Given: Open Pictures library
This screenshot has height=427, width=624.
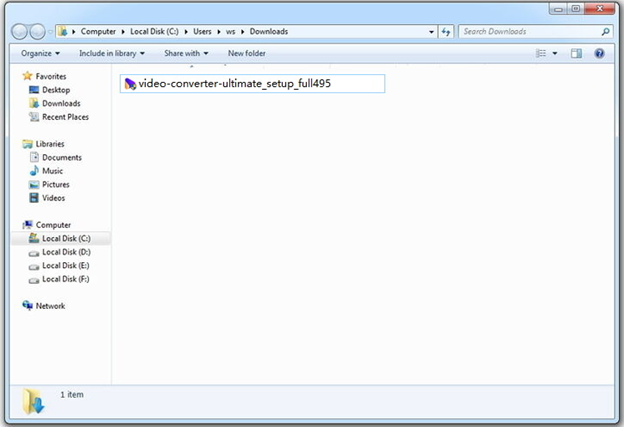Looking at the screenshot, I should pyautogui.click(x=56, y=185).
